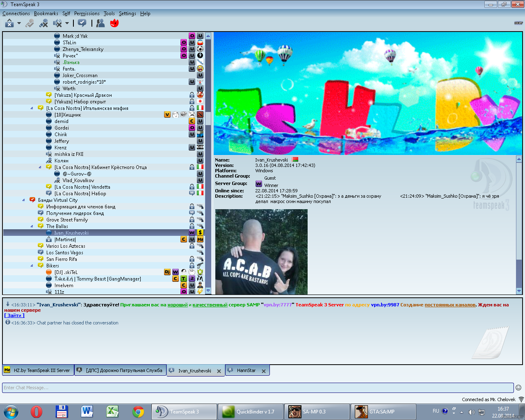Open the Connections menu

pyautogui.click(x=16, y=14)
